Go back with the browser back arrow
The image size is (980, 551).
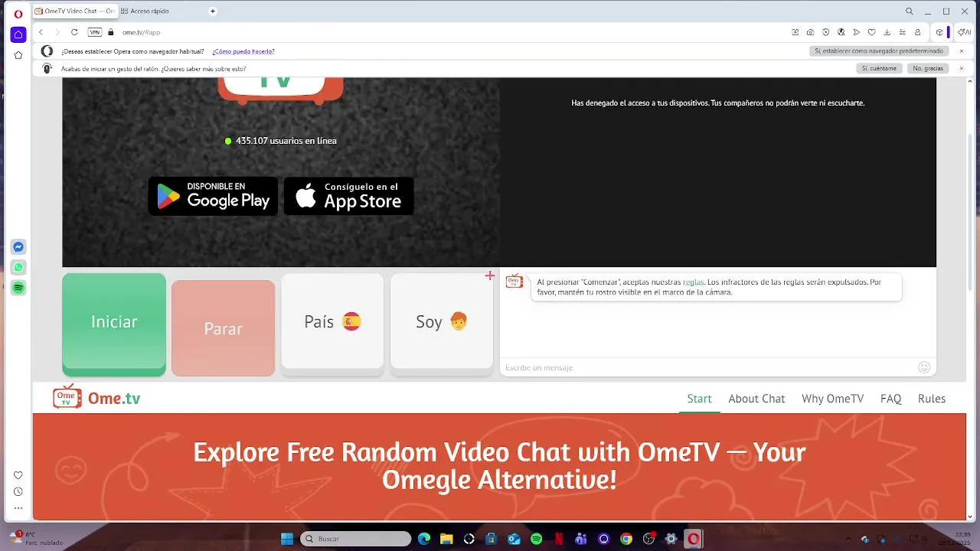(x=41, y=32)
